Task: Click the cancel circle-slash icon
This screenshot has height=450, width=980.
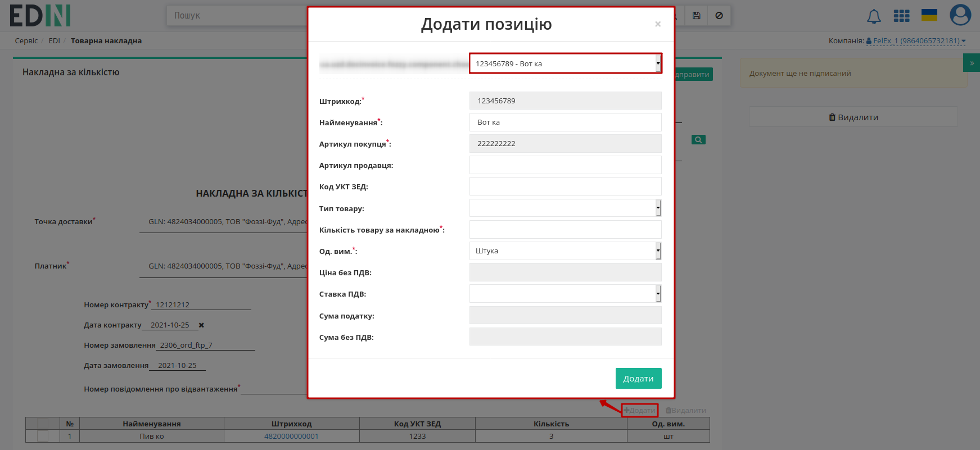Action: click(719, 16)
